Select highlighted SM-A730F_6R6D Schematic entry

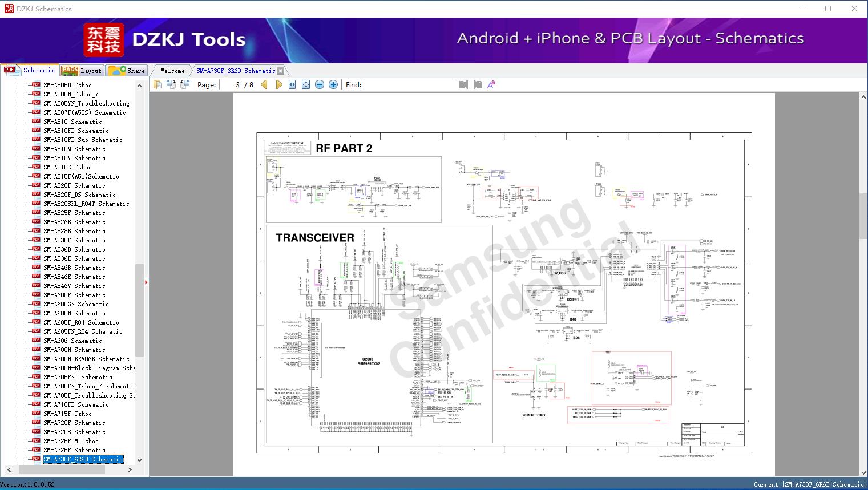click(x=83, y=459)
